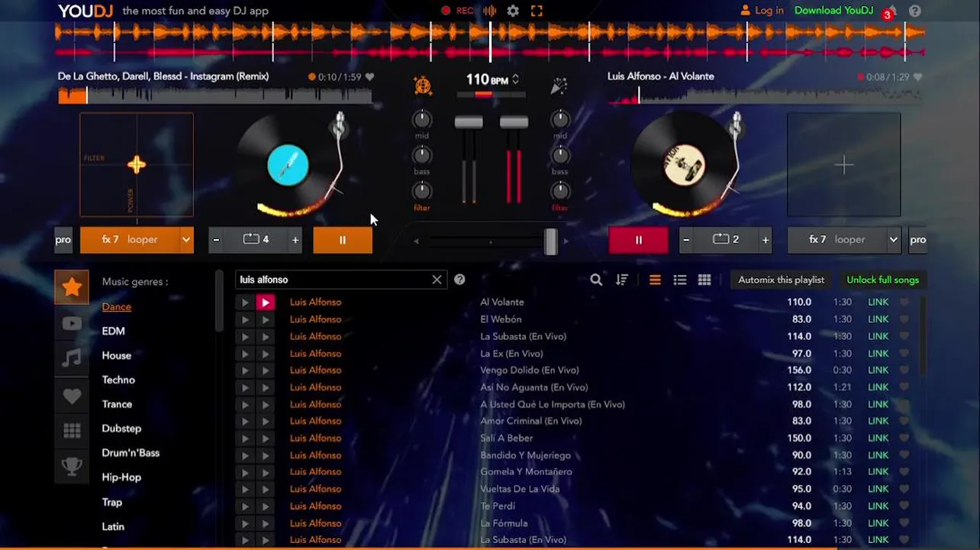Select the Dance genre
This screenshot has width=980, height=550.
click(117, 307)
